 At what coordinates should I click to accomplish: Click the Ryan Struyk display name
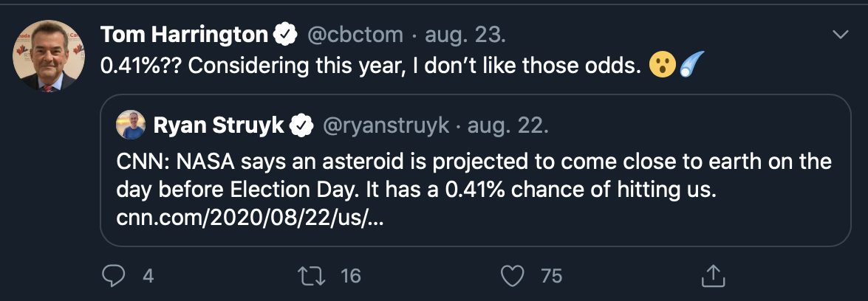[219, 126]
